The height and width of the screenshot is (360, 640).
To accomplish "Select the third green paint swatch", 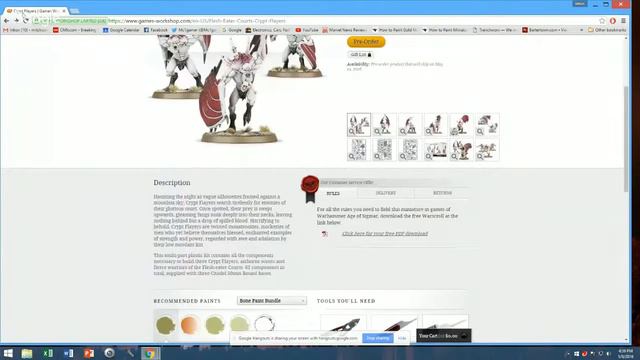I will click(x=215, y=325).
